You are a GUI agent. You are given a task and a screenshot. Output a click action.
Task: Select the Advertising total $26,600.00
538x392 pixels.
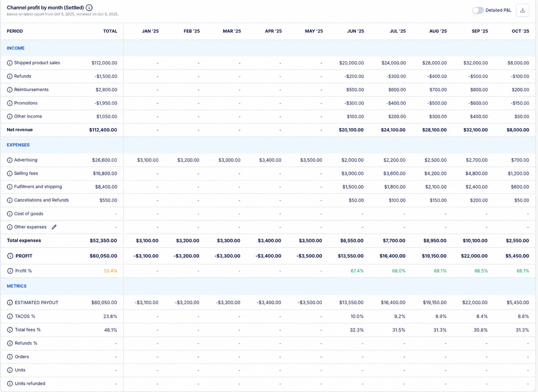pyautogui.click(x=105, y=160)
